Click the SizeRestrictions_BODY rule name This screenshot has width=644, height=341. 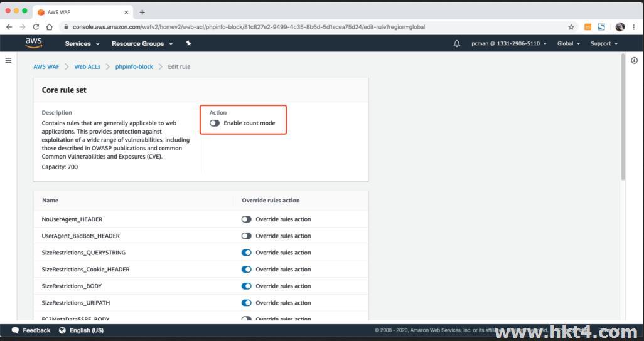(x=72, y=286)
